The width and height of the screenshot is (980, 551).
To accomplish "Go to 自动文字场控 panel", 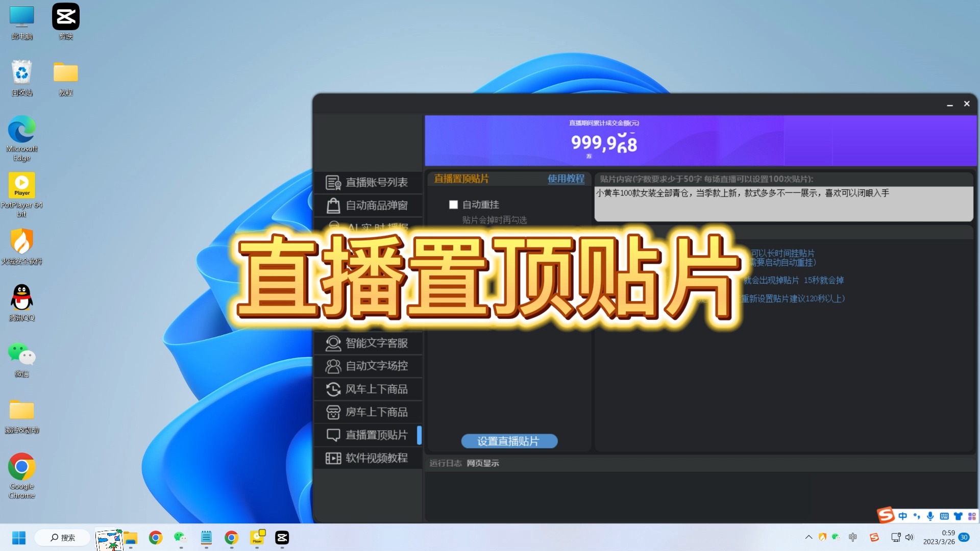I will point(367,366).
